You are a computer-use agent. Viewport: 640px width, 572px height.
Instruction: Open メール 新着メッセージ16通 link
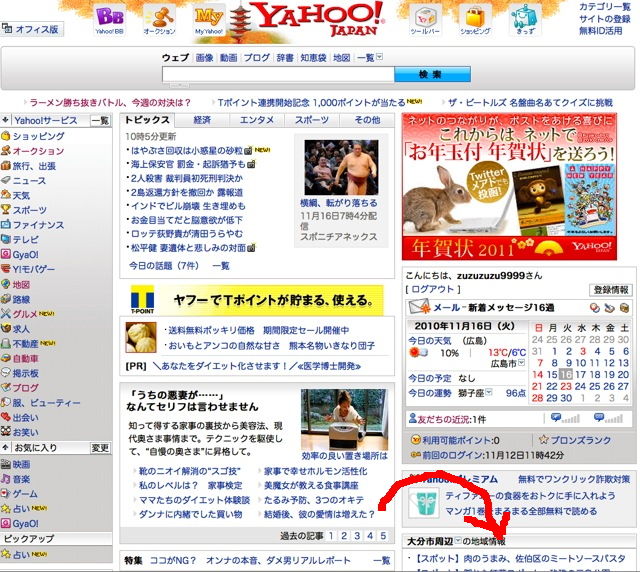point(493,307)
